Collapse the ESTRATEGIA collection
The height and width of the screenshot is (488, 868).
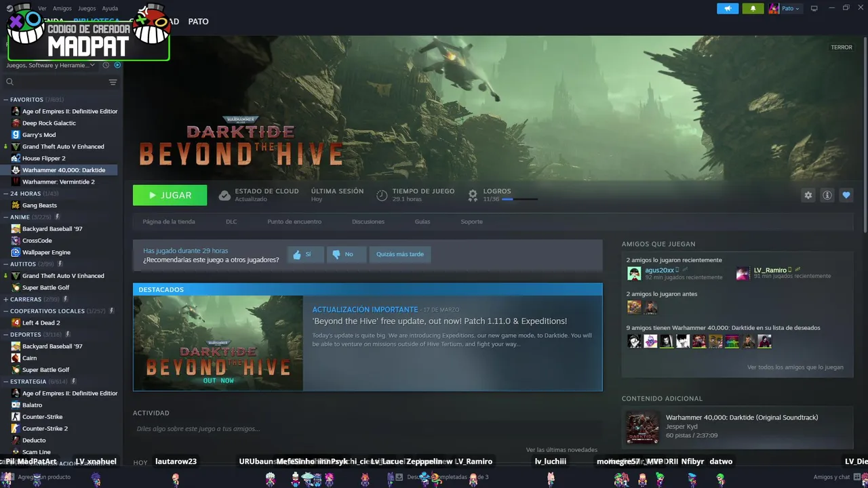6,382
